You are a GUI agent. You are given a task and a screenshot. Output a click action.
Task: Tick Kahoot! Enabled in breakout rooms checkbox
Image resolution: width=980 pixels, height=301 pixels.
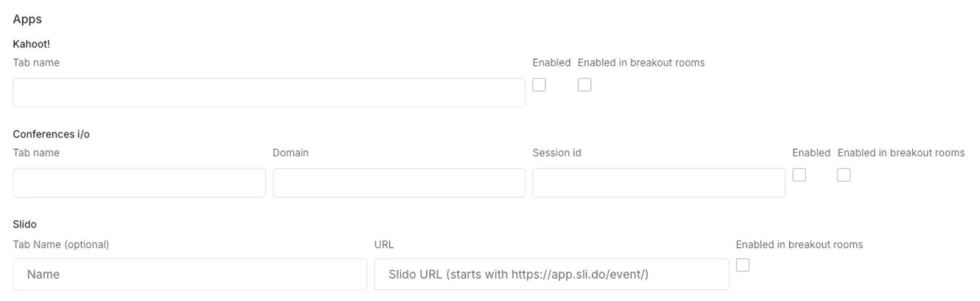pos(584,85)
